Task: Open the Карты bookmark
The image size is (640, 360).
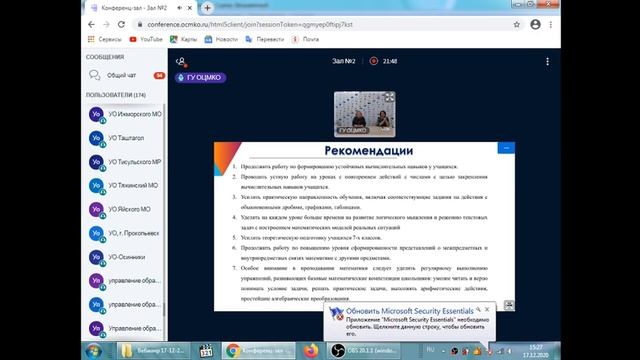Action: pos(183,39)
